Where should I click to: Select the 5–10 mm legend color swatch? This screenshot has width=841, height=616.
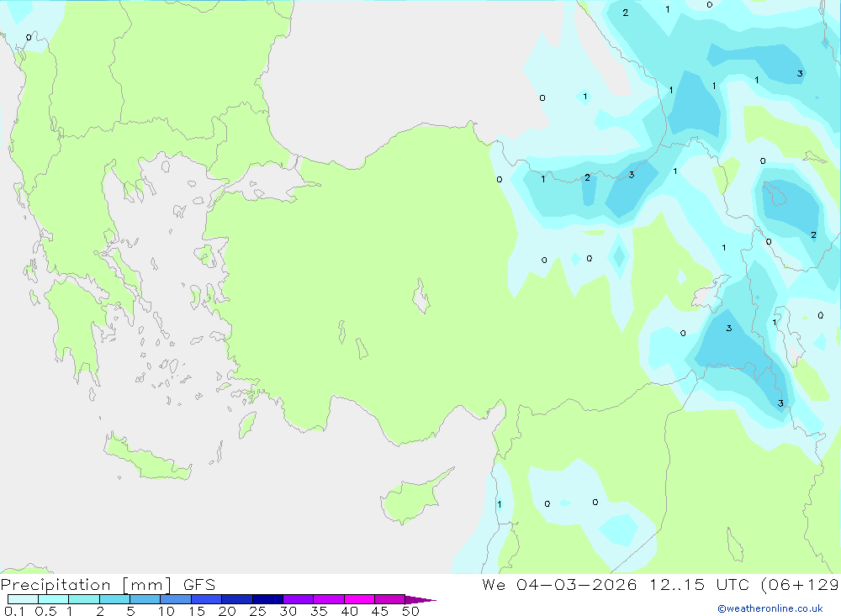[x=145, y=599]
